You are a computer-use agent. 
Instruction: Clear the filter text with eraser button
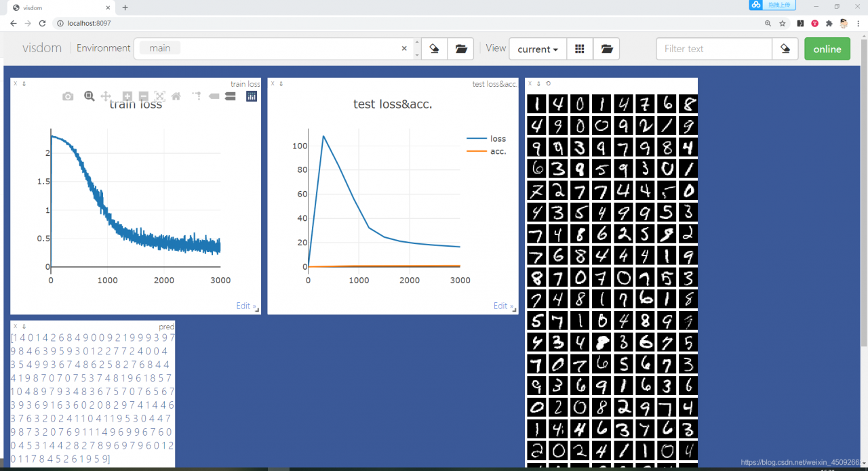click(x=785, y=49)
